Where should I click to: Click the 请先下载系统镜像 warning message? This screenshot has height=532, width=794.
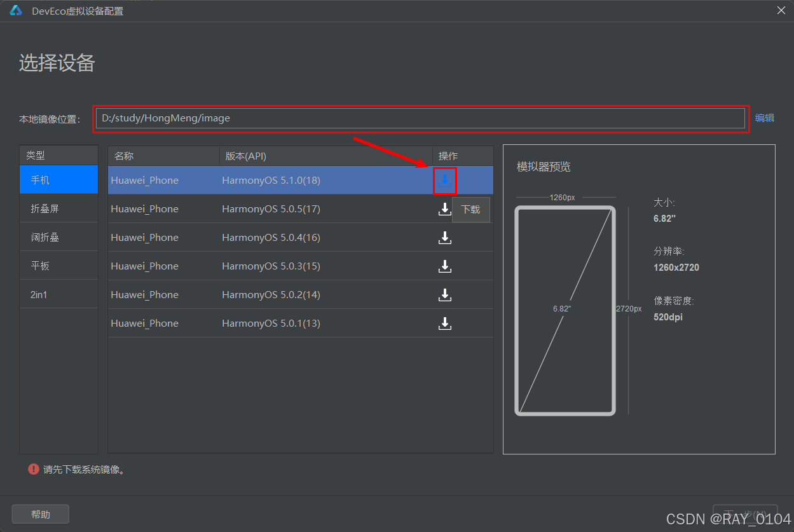(84, 470)
